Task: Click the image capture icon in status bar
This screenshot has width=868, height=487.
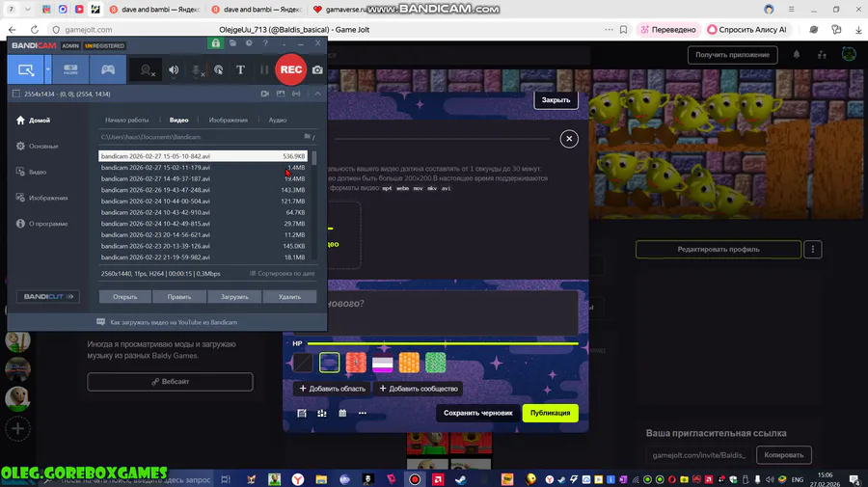Action: (281, 95)
